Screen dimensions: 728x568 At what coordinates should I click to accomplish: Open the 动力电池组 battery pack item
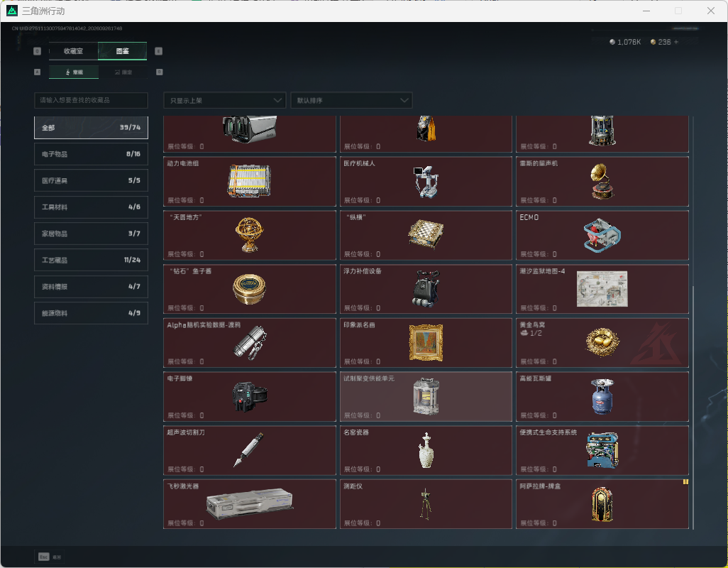coord(250,182)
